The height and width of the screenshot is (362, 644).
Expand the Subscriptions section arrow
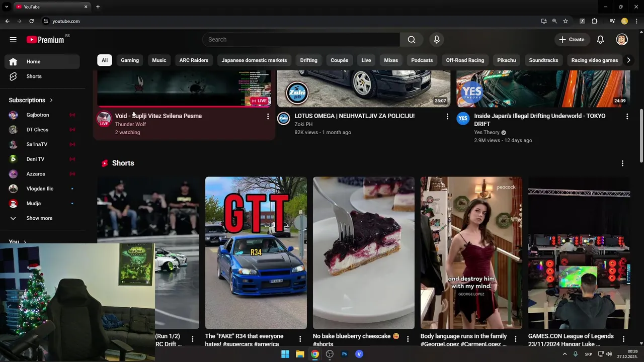[51, 100]
